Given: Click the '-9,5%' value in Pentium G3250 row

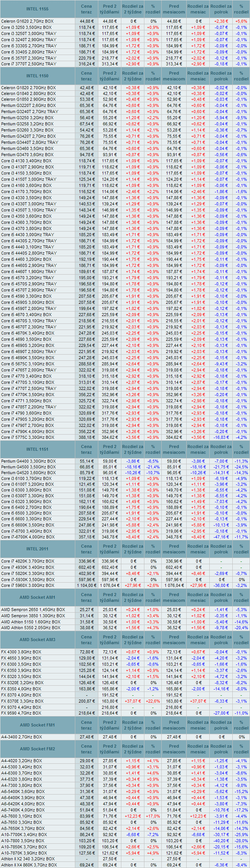Looking at the screenshot, I should coord(241,118).
